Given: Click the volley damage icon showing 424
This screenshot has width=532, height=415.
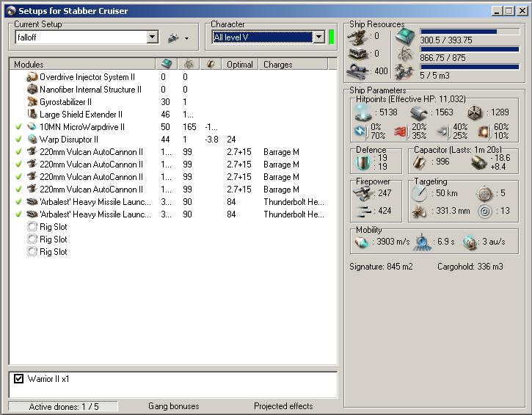Looking at the screenshot, I should click(362, 212).
